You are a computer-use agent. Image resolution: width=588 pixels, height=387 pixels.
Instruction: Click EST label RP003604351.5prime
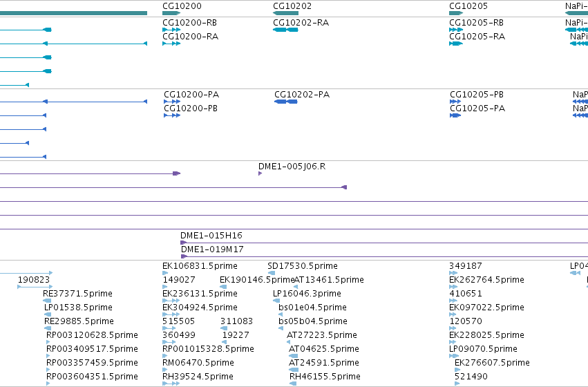click(x=92, y=377)
